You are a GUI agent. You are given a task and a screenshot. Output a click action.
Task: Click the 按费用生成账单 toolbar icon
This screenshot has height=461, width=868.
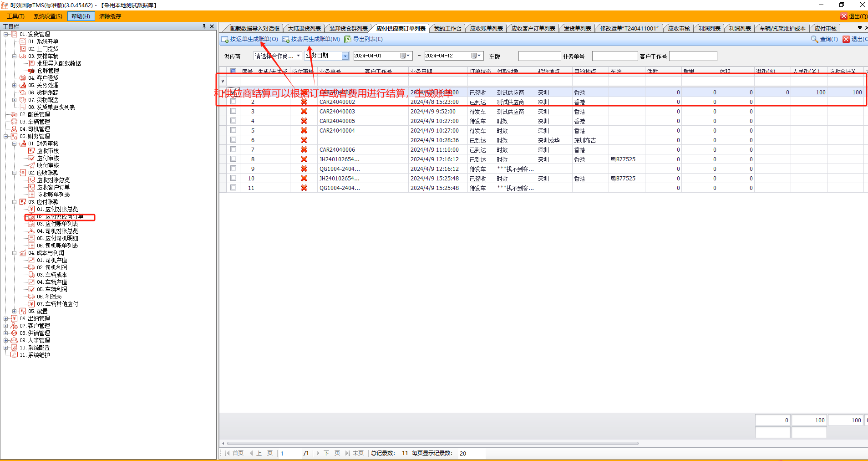click(286, 39)
